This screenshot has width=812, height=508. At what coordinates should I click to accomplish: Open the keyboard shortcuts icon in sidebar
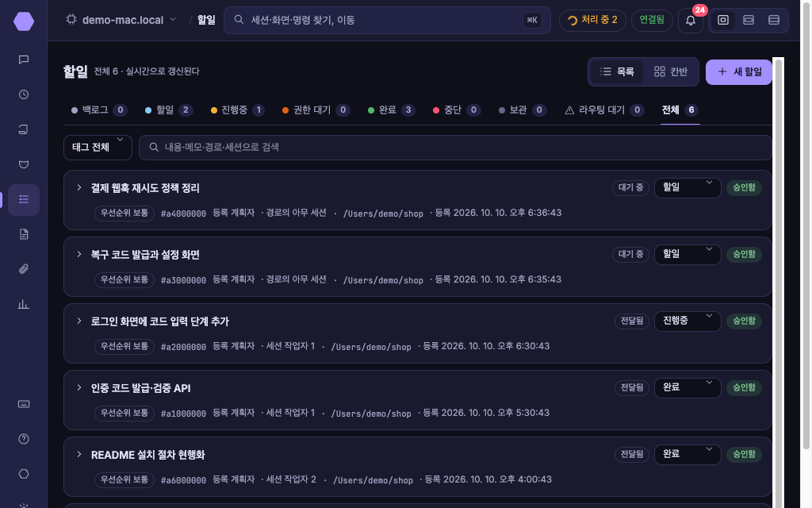(x=23, y=404)
